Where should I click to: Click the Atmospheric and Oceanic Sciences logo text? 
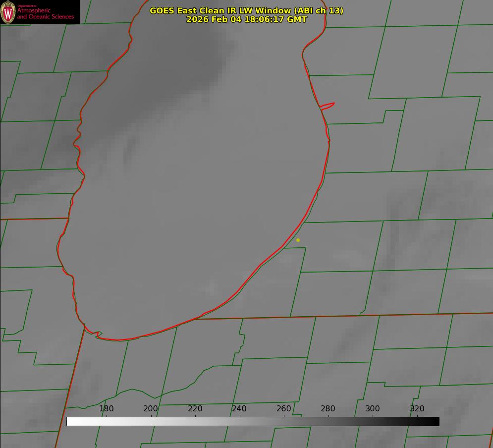coord(45,13)
